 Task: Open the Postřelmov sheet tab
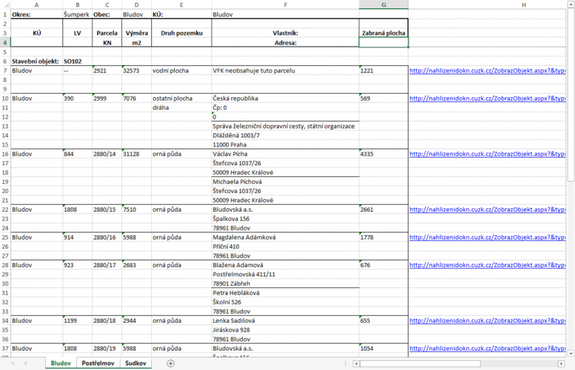pos(98,363)
